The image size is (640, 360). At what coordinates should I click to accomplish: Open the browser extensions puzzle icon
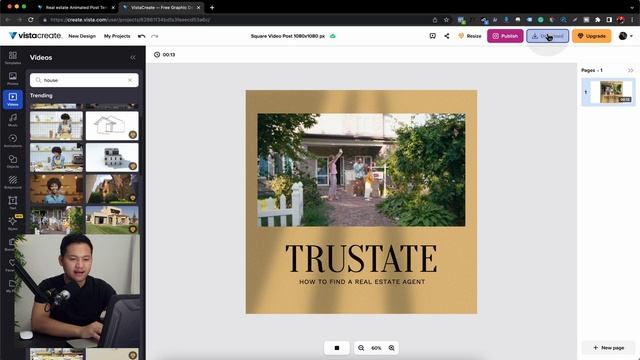pyautogui.click(x=598, y=20)
